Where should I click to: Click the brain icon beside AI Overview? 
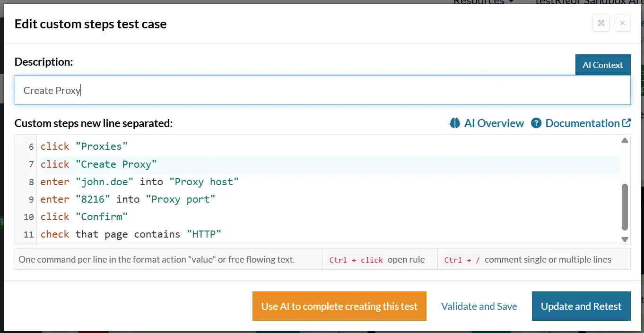pyautogui.click(x=455, y=123)
